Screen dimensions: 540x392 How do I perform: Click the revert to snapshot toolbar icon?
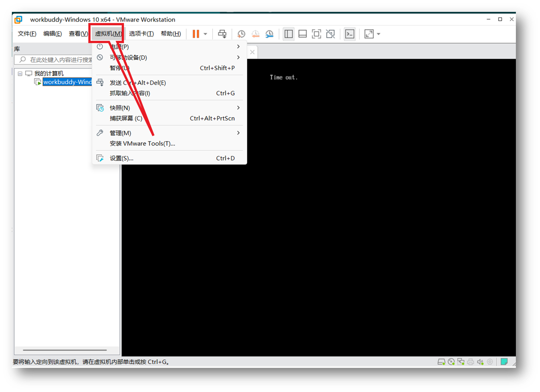click(255, 34)
